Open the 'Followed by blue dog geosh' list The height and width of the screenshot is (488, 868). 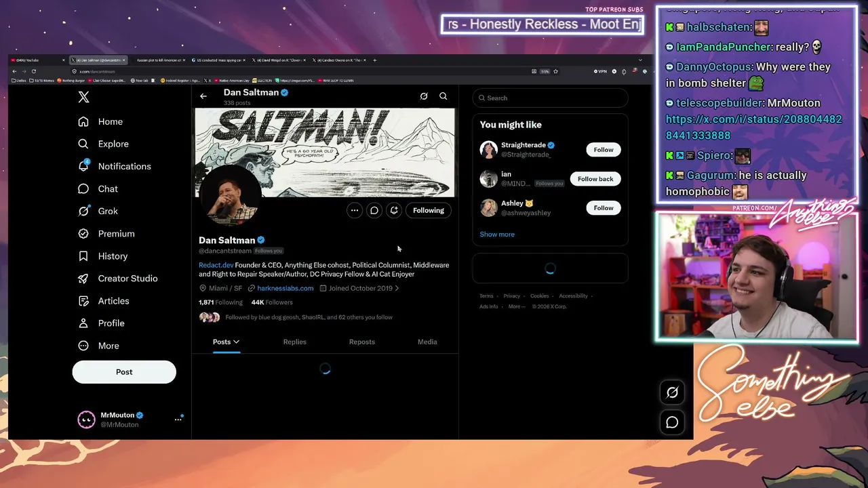point(309,317)
